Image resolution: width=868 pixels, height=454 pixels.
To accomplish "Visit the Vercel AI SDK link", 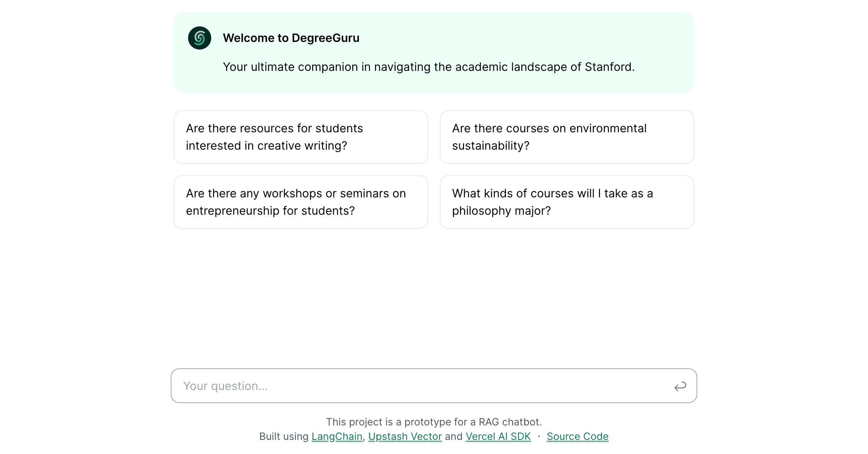I will click(x=498, y=436).
